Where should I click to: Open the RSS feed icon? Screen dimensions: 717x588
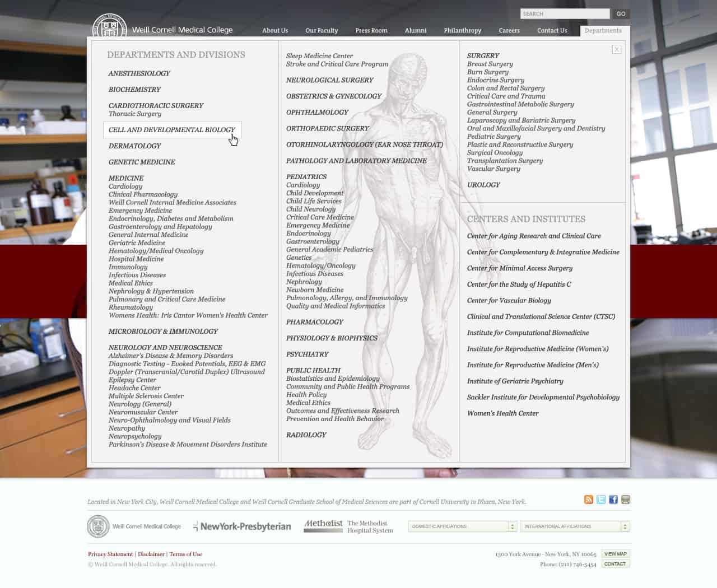(x=588, y=500)
